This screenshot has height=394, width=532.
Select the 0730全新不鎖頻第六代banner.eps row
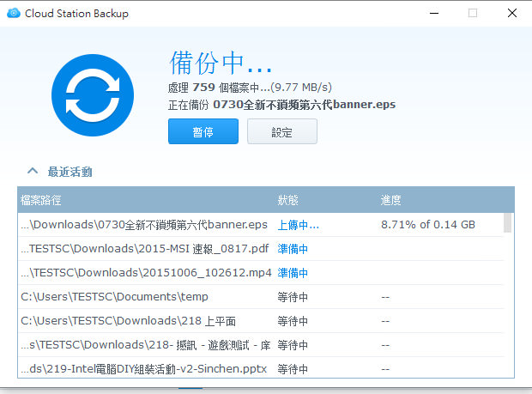[261, 225]
